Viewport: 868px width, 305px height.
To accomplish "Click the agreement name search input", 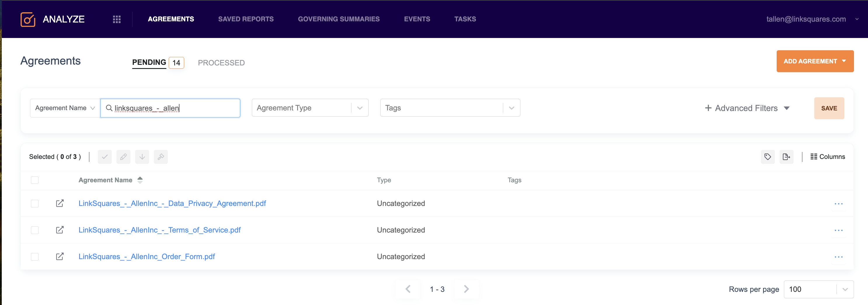I will point(170,108).
